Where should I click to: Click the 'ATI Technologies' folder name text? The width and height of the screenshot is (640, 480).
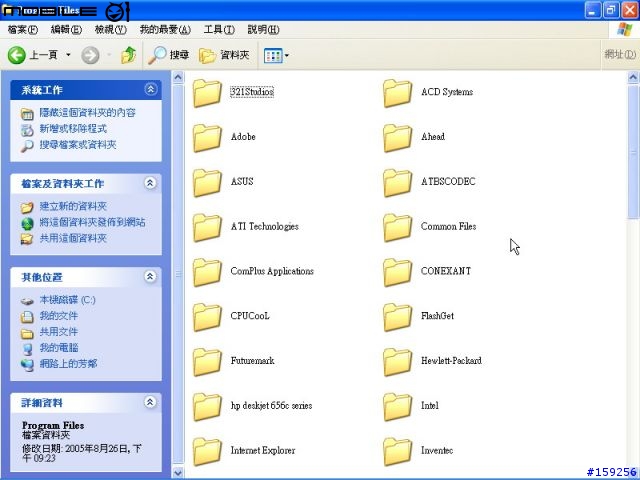(264, 226)
